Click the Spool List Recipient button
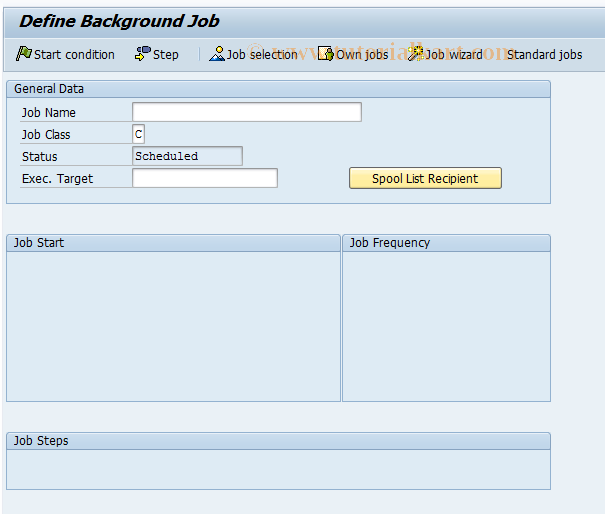The width and height of the screenshot is (605, 514). point(425,178)
